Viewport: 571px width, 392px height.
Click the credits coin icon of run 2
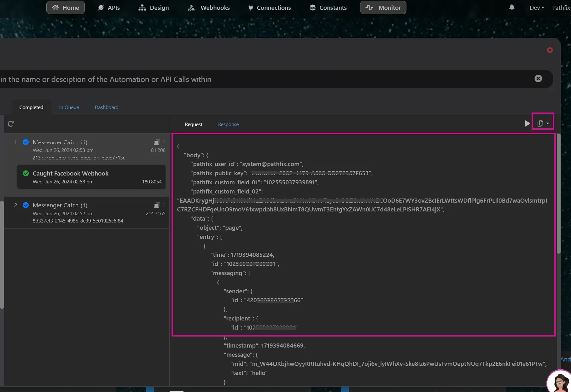[x=157, y=205]
